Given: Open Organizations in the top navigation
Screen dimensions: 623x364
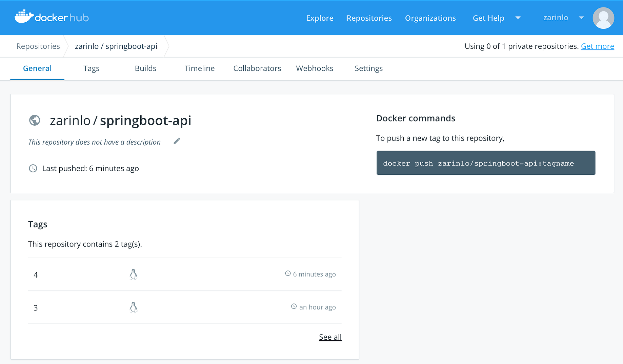Looking at the screenshot, I should point(430,18).
